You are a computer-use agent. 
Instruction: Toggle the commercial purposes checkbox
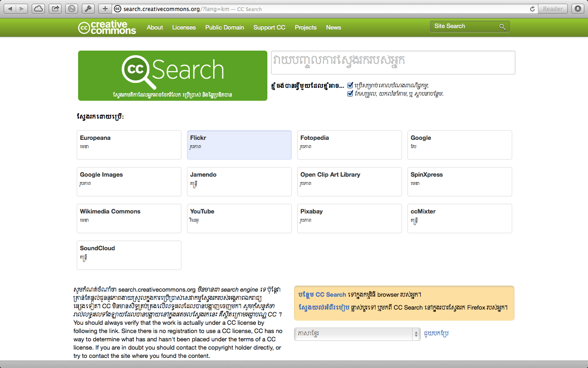coord(351,85)
